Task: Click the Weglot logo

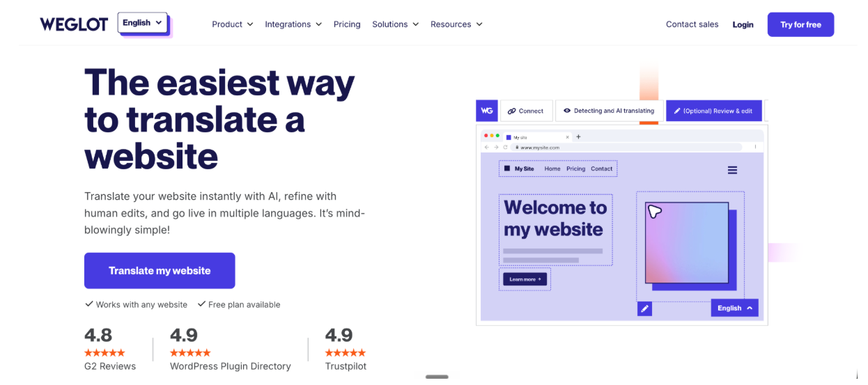Action: (x=74, y=24)
